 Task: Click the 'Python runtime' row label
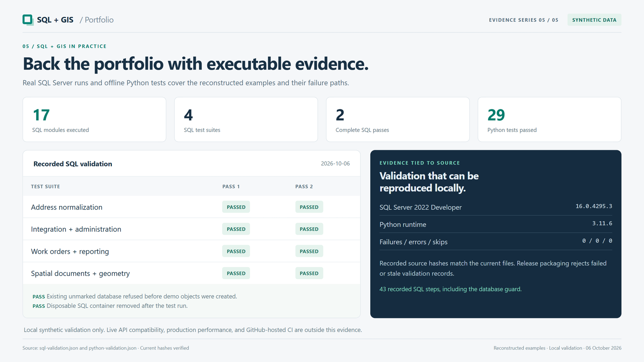[x=403, y=225]
